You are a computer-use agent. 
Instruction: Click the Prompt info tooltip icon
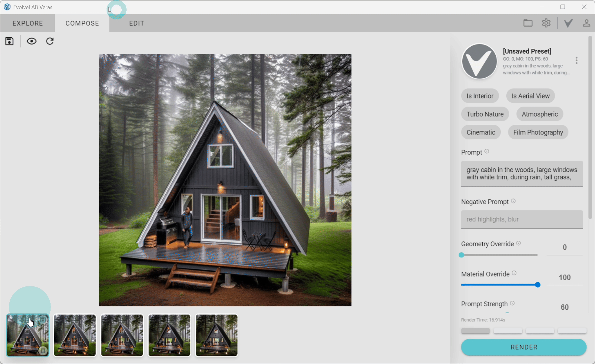point(487,151)
